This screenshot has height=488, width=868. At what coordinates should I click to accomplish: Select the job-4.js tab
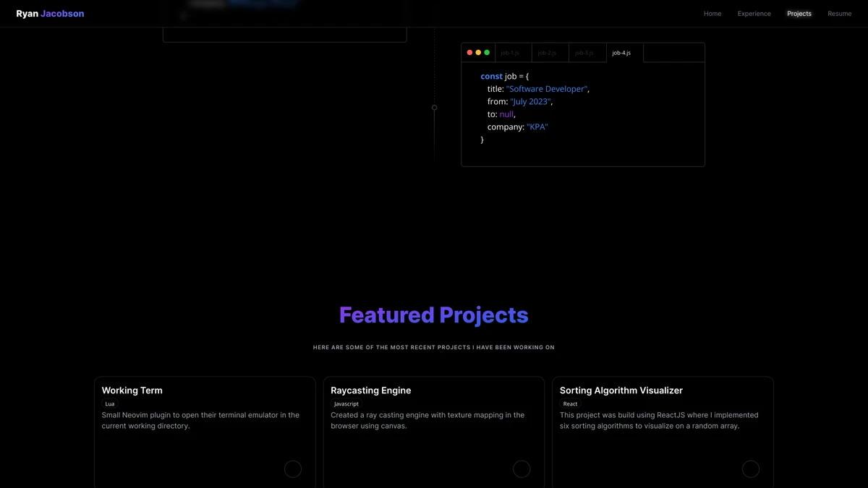click(x=624, y=53)
